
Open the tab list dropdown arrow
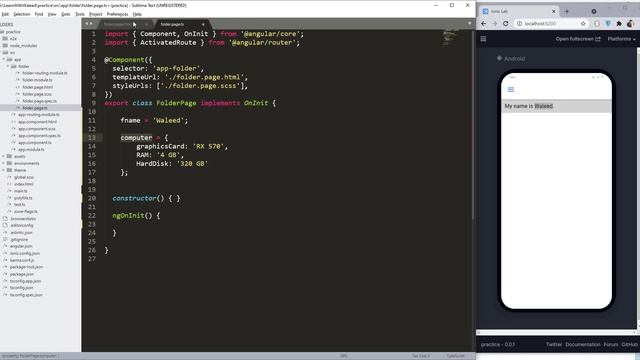pyautogui.click(x=469, y=24)
